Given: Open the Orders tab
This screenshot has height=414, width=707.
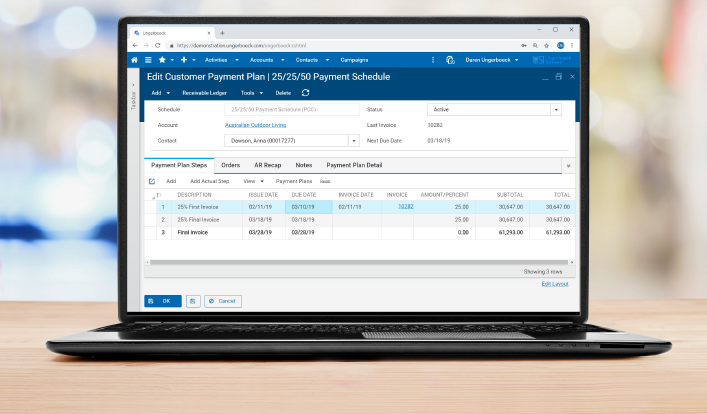Looking at the screenshot, I should (x=230, y=165).
